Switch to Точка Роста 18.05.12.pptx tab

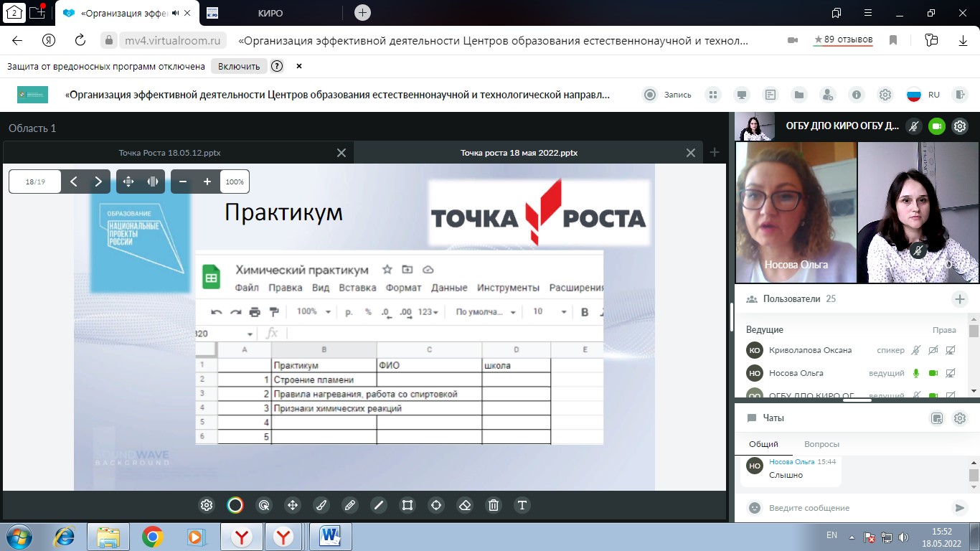click(169, 153)
